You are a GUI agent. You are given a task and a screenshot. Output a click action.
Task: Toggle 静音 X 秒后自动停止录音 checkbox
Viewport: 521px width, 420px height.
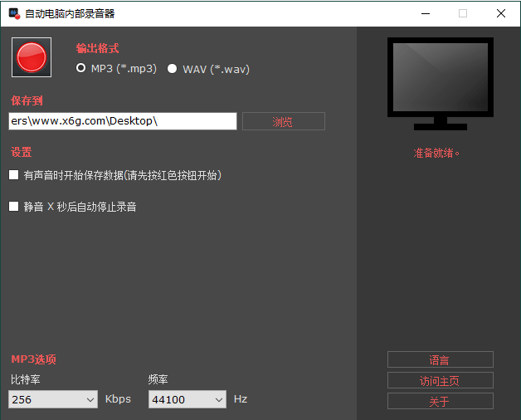(14, 207)
